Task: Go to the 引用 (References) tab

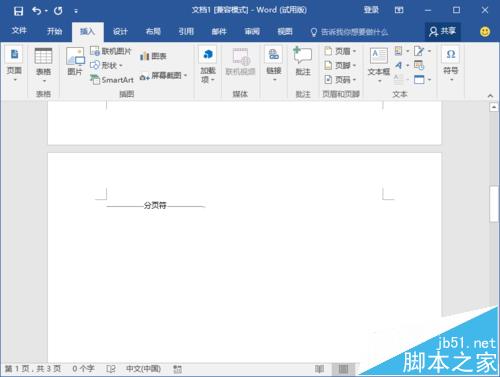Action: pyautogui.click(x=186, y=32)
